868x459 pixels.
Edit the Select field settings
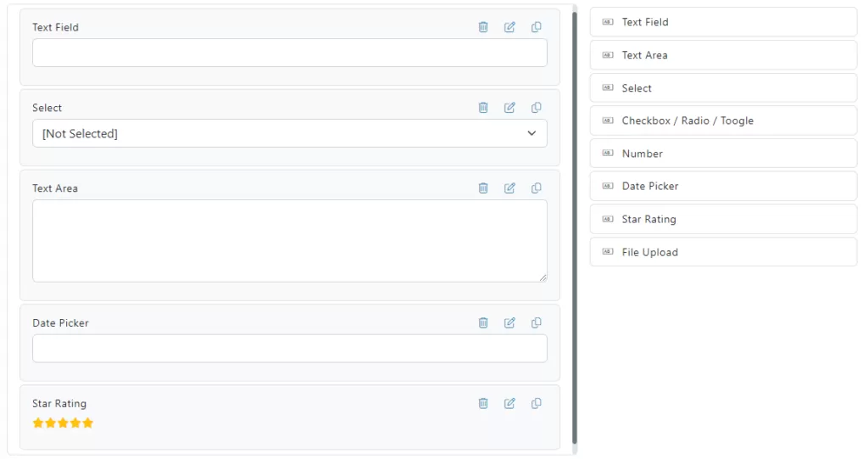point(509,108)
